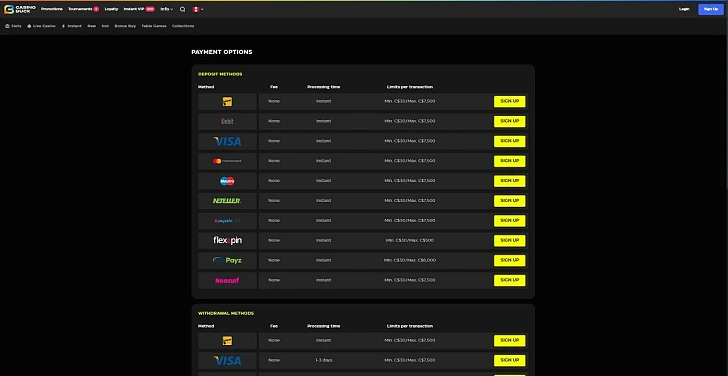
Task: Click Sign Up in Maestro deposit row
Action: [509, 181]
